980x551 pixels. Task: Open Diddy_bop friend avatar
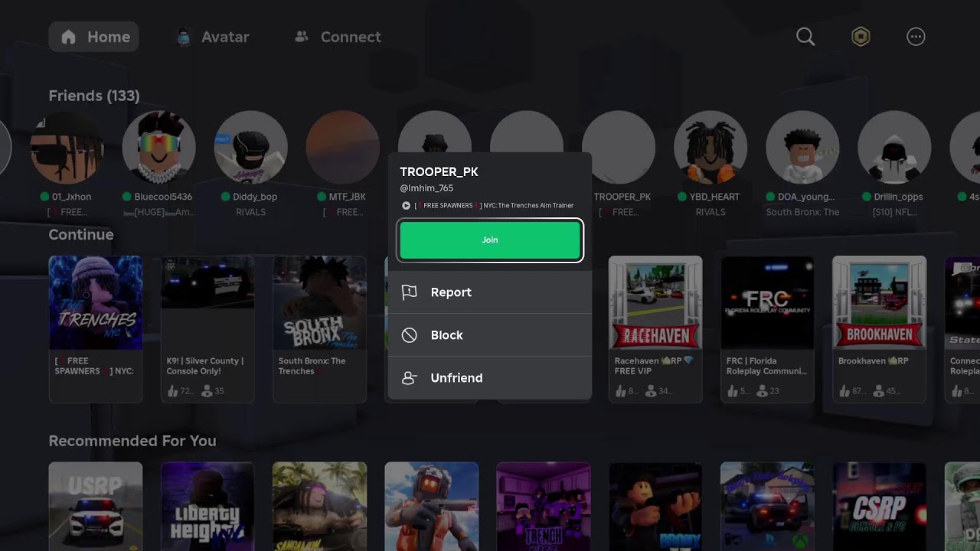[x=250, y=148]
